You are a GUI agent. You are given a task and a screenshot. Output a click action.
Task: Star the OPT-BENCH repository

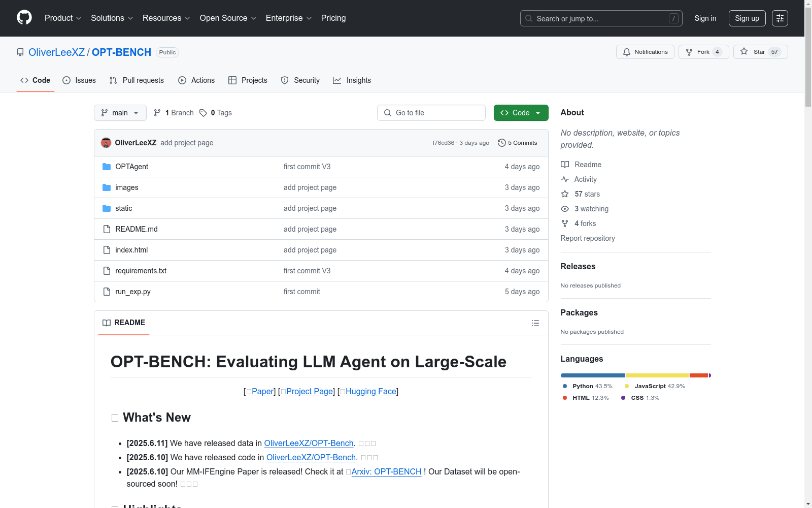(x=760, y=52)
